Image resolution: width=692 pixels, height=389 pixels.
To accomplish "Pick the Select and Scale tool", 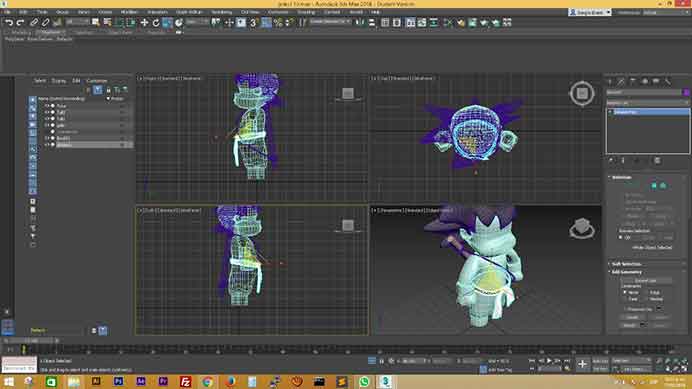I will [167, 23].
